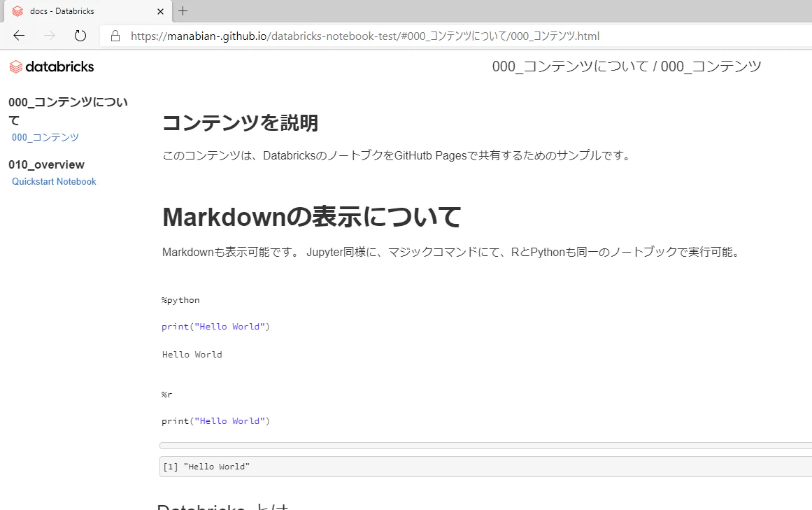Click the lock icon in address bar
The width and height of the screenshot is (812, 510).
click(115, 36)
